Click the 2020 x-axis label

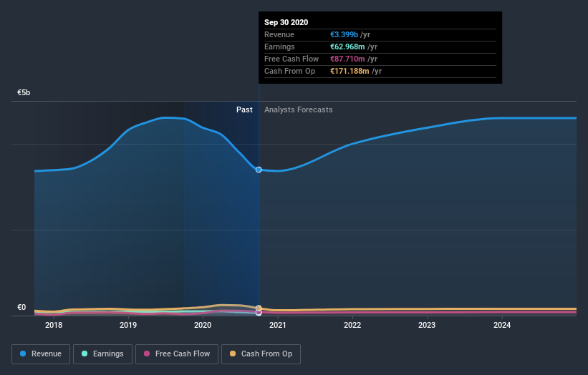pos(203,325)
